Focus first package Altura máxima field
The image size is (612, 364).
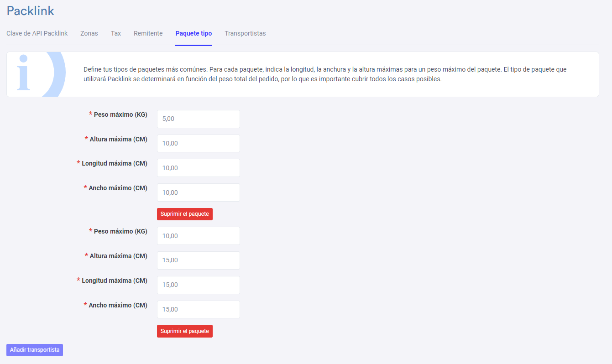199,143
